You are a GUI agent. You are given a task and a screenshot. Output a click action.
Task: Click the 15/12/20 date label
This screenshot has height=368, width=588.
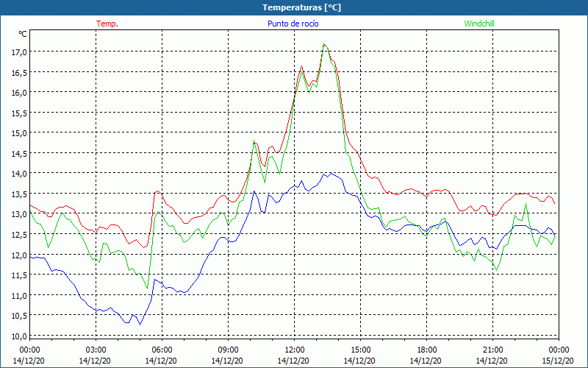[x=558, y=361]
